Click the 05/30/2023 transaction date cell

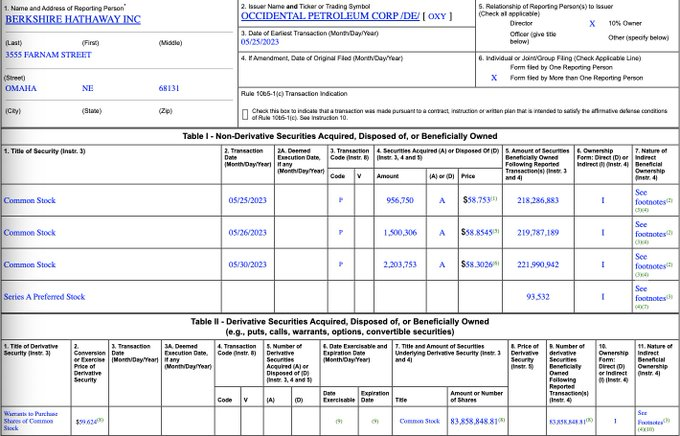click(248, 265)
